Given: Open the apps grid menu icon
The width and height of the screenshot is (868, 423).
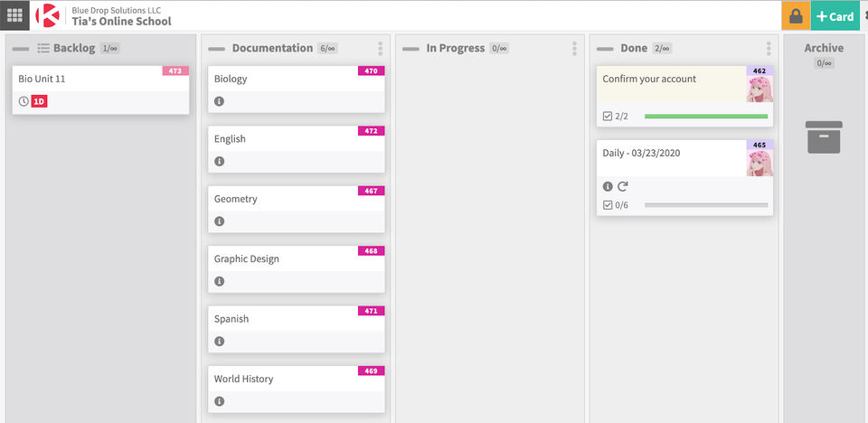Looking at the screenshot, I should click(15, 15).
